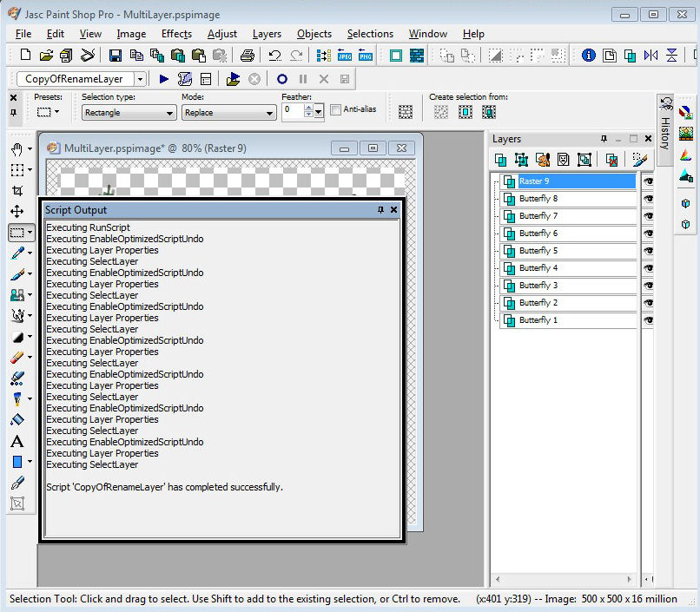The image size is (700, 612).
Task: Close the Script Output panel
Action: pos(393,210)
